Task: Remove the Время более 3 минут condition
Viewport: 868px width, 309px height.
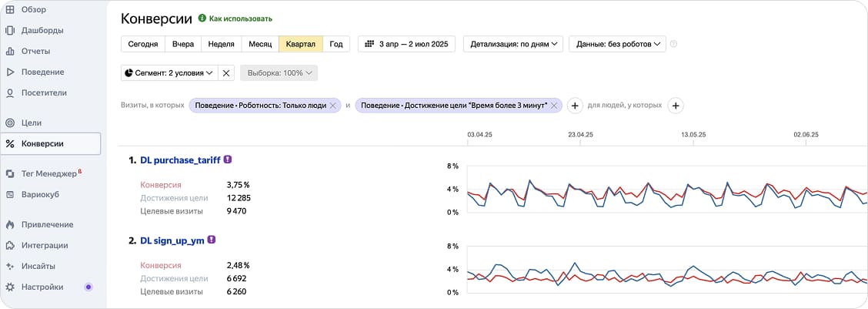Action: click(x=553, y=106)
